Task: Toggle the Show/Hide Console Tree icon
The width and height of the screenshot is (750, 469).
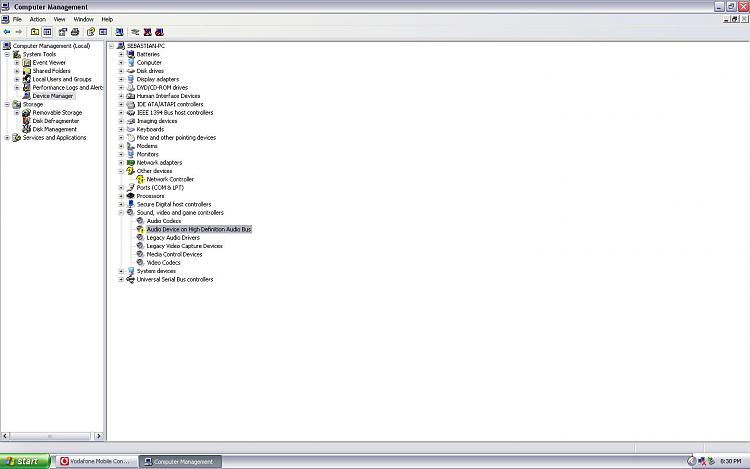Action: [47, 32]
